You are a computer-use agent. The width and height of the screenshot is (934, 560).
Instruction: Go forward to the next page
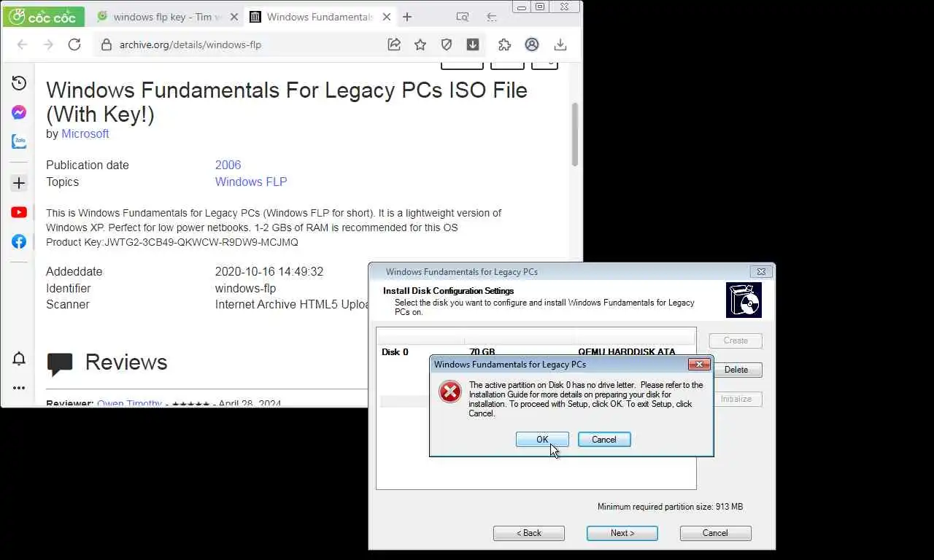coord(48,44)
